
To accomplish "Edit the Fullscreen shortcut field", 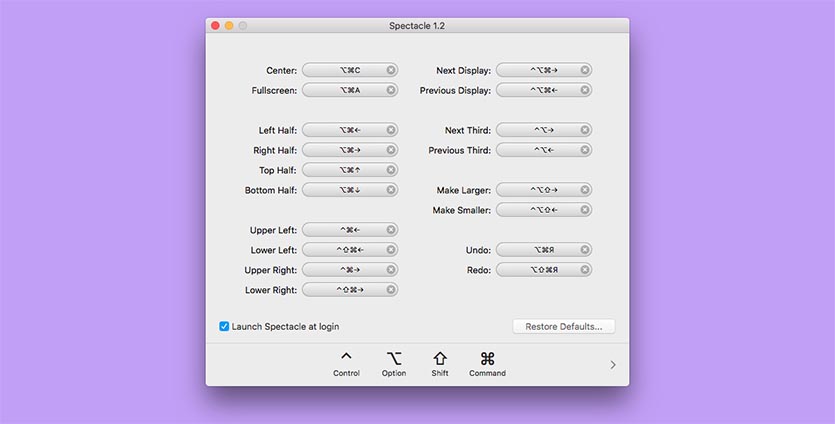I will pos(350,90).
